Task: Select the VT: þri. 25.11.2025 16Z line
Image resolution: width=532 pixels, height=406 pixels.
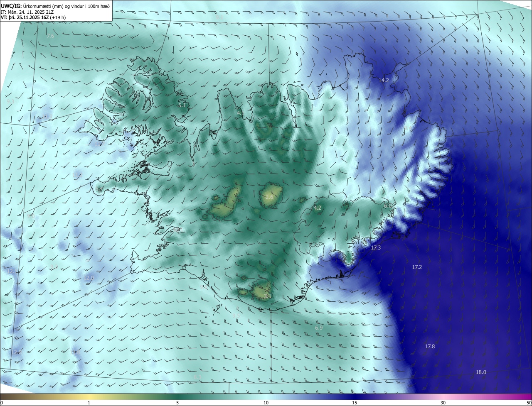Action: [x=33, y=17]
